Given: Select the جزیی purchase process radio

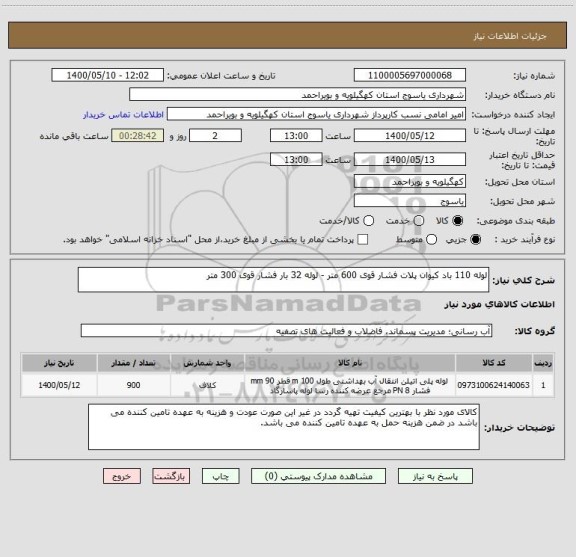Looking at the screenshot, I should tap(476, 240).
